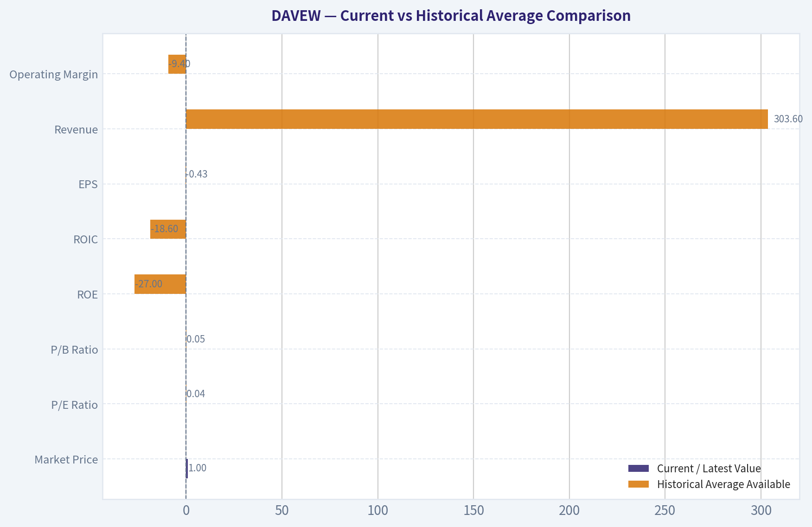
Task: Click the chart title 'DAVEW — Current vs Historical Average Comparison'
Action: coord(451,16)
